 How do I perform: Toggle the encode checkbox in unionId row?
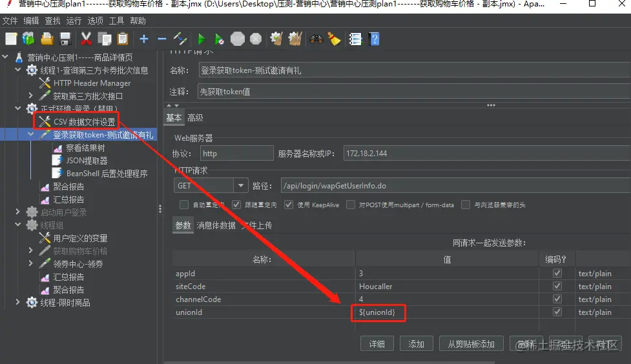point(557,312)
